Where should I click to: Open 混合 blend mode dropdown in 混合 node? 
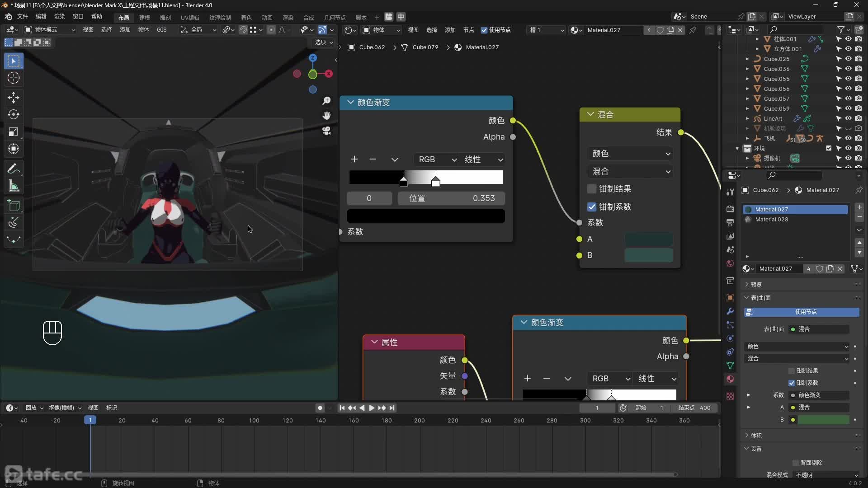coord(630,171)
